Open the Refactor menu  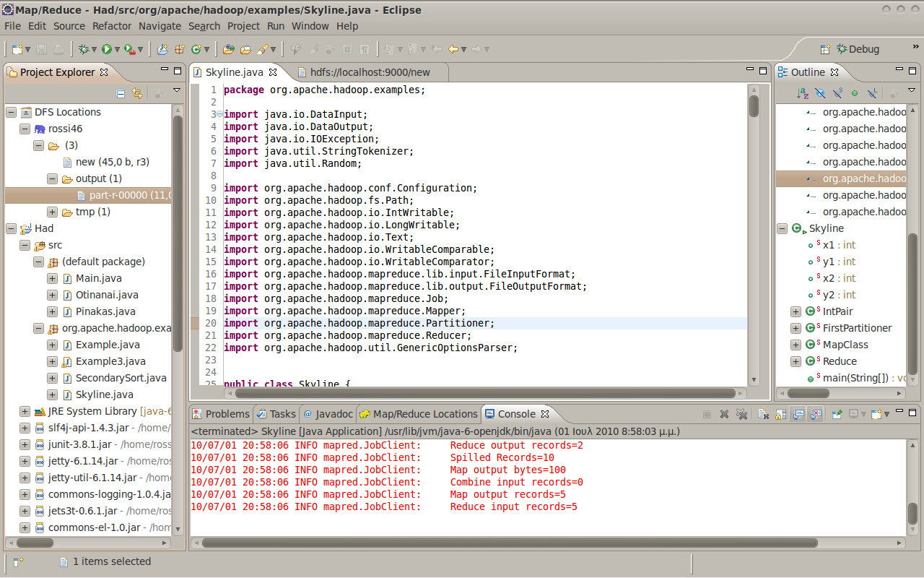[x=112, y=26]
